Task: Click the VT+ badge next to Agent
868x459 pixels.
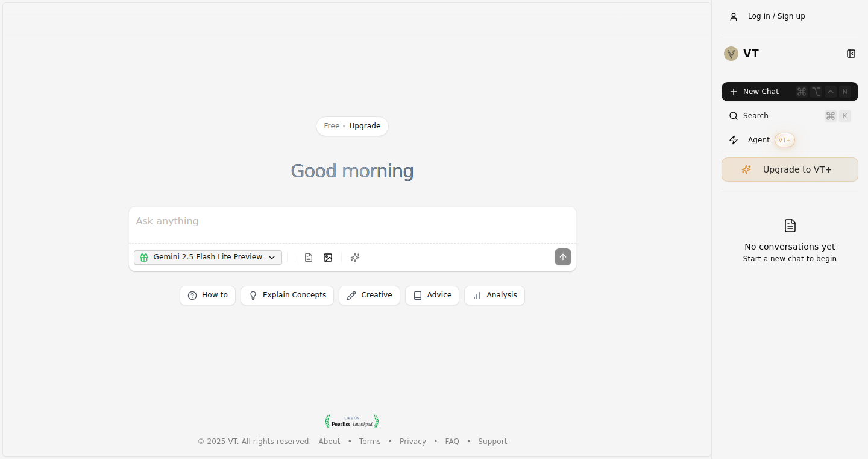Action: (x=784, y=140)
